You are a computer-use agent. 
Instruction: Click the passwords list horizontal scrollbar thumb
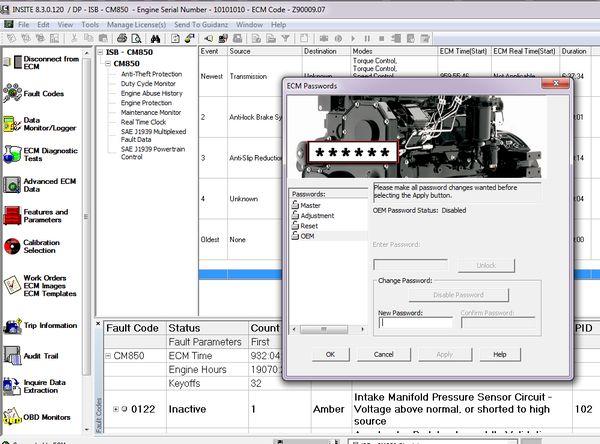pos(324,329)
